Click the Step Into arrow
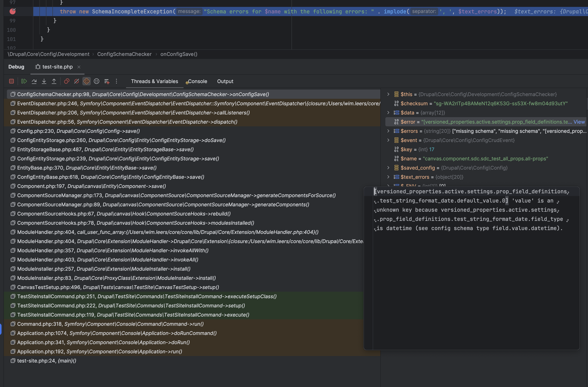The width and height of the screenshot is (588, 387). 44,81
